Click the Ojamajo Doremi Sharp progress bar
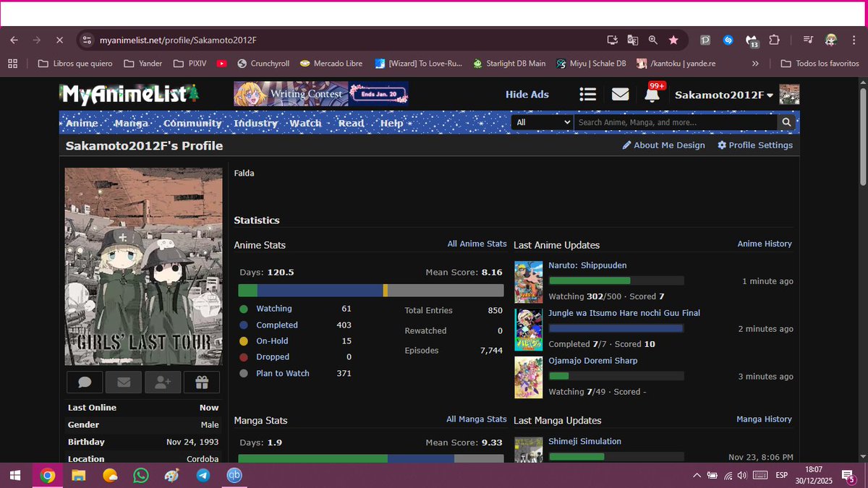The image size is (868, 488). pos(616,376)
